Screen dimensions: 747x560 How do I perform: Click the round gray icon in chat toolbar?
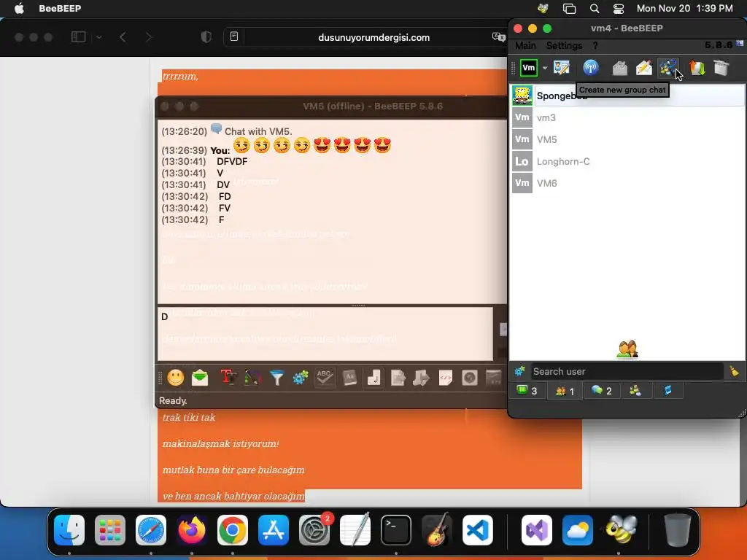470,378
